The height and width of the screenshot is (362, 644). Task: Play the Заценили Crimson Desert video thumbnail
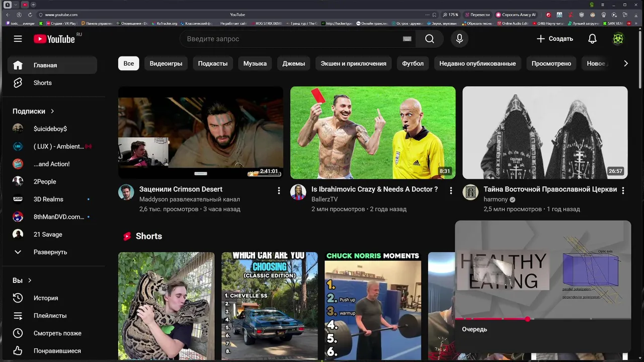(x=201, y=133)
